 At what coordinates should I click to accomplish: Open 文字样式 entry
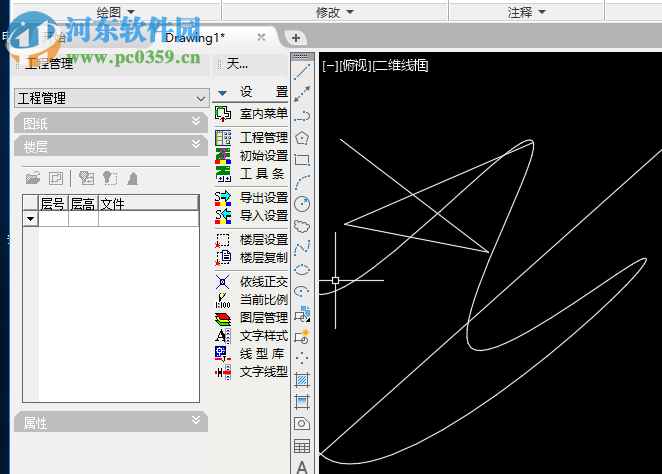click(251, 336)
